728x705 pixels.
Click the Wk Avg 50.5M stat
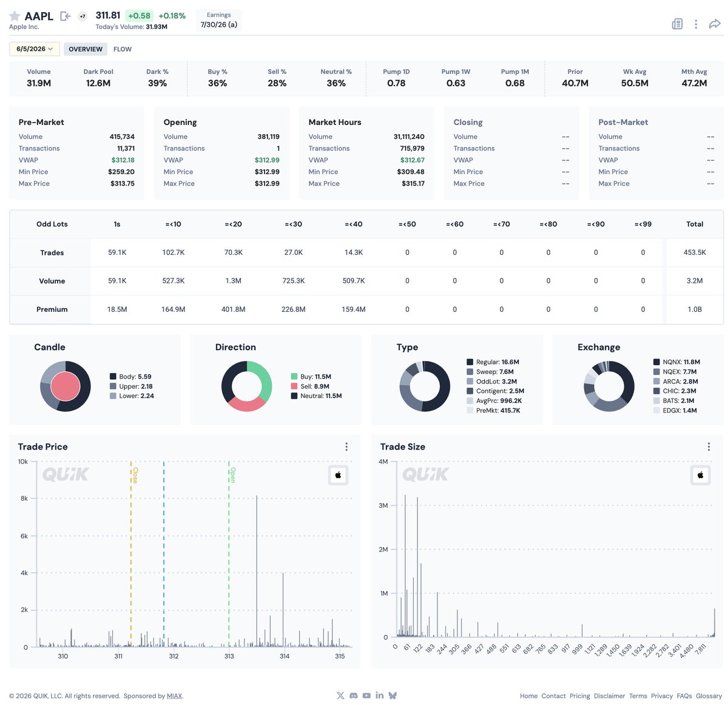click(635, 78)
